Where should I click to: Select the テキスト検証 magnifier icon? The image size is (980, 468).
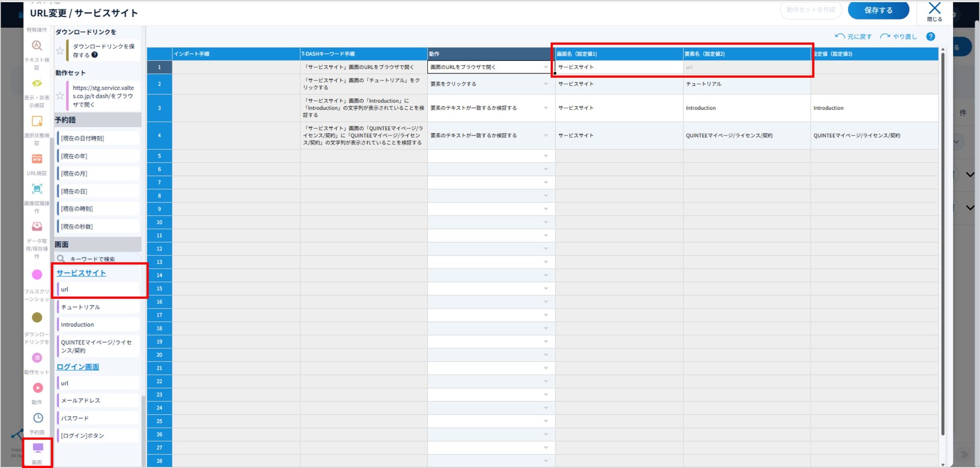[37, 46]
